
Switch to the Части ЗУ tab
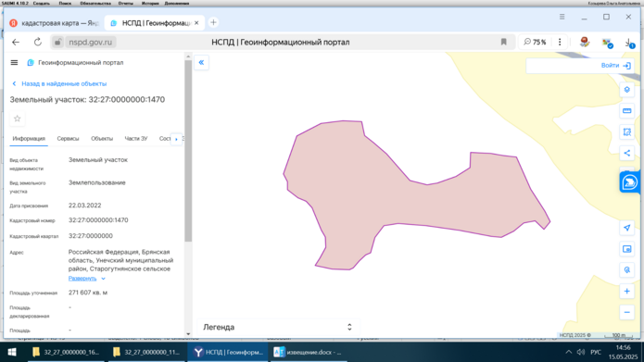coord(136,139)
